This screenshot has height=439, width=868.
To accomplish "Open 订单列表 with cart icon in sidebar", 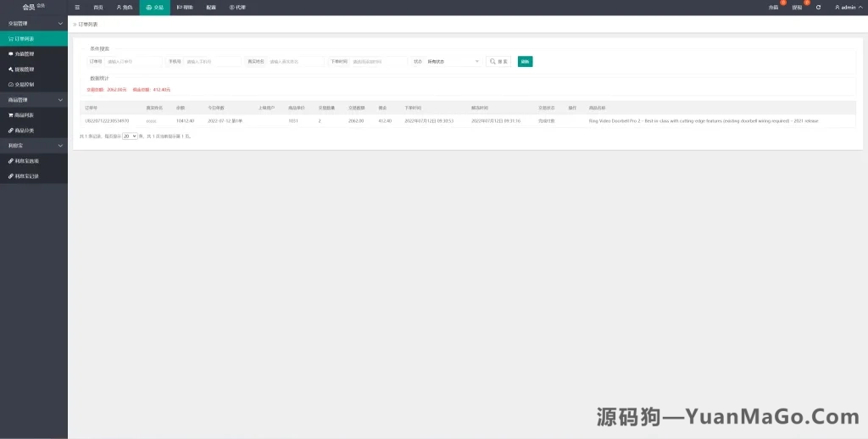I will coord(34,39).
